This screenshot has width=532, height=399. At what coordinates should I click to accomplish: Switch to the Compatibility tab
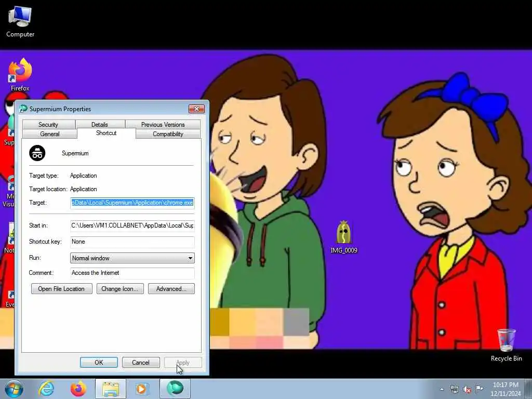coord(168,134)
